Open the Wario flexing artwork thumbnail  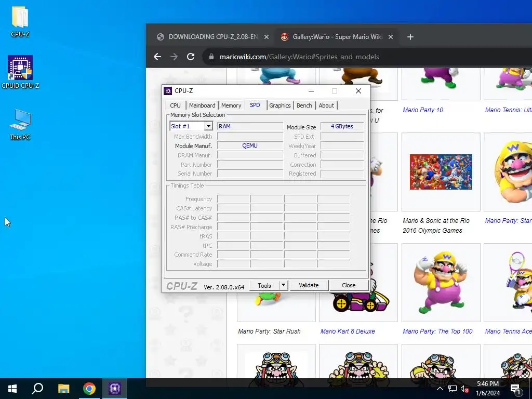click(x=441, y=282)
